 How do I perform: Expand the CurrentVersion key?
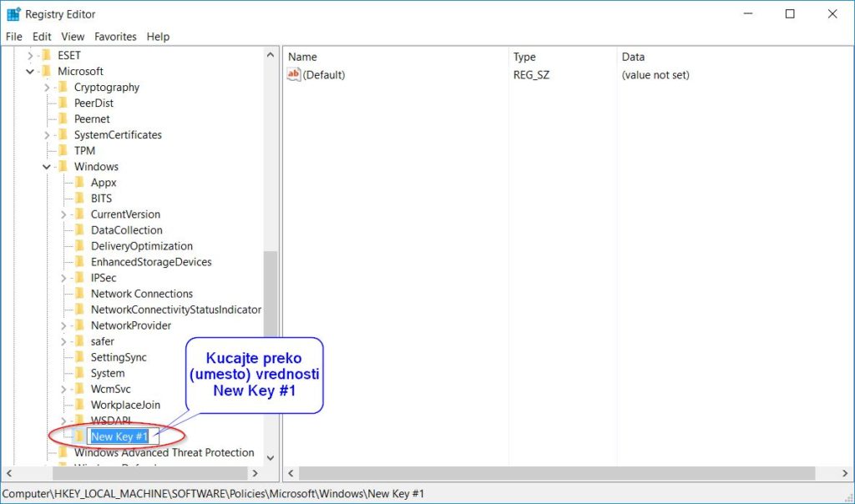click(x=64, y=214)
